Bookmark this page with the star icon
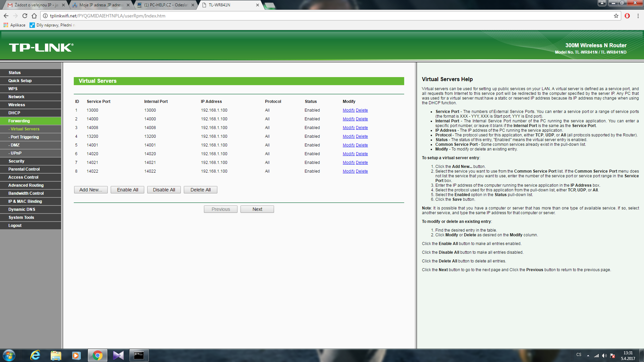 coord(616,16)
